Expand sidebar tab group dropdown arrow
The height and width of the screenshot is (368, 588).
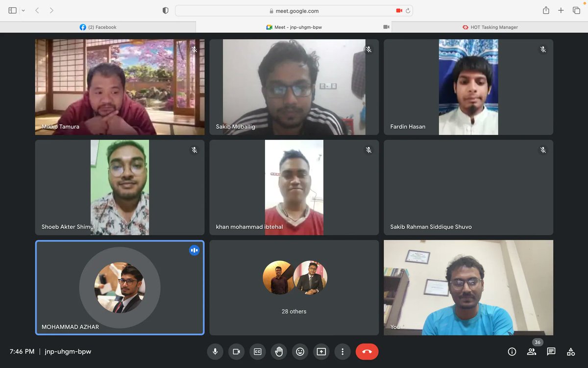[x=23, y=10]
